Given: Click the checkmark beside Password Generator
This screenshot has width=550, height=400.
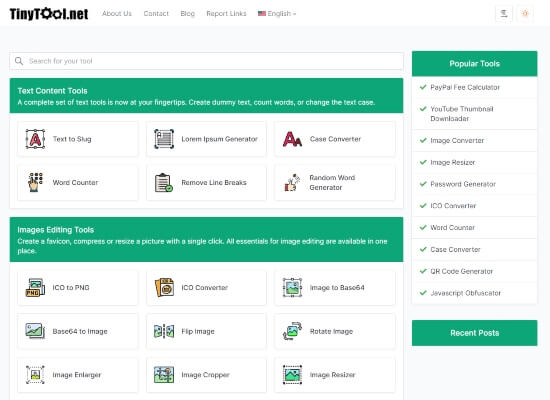Looking at the screenshot, I should [x=423, y=184].
